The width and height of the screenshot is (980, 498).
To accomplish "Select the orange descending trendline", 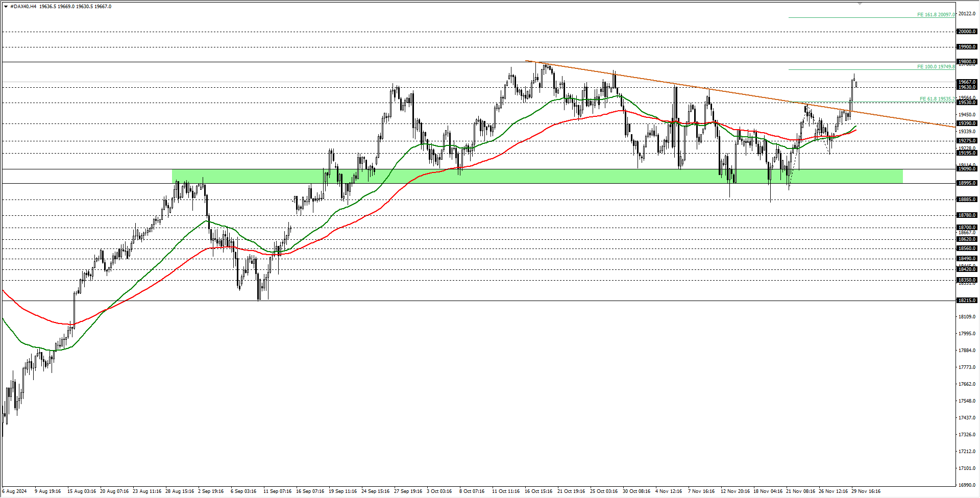I will 740,94.
